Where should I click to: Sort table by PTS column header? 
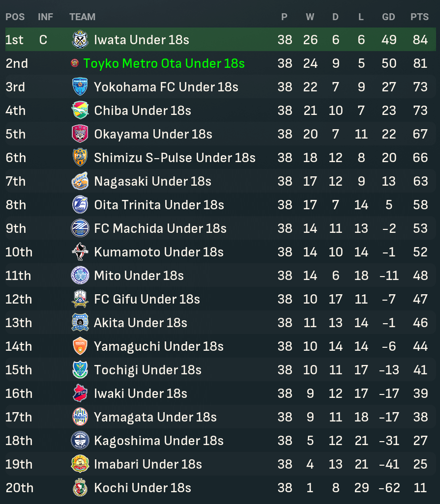tap(419, 17)
